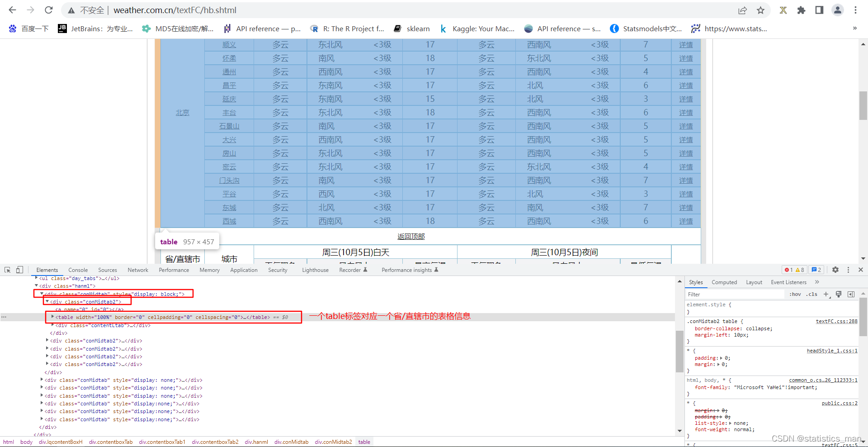This screenshot has width=868, height=447.
Task: Close the DevTools panel
Action: (861, 270)
